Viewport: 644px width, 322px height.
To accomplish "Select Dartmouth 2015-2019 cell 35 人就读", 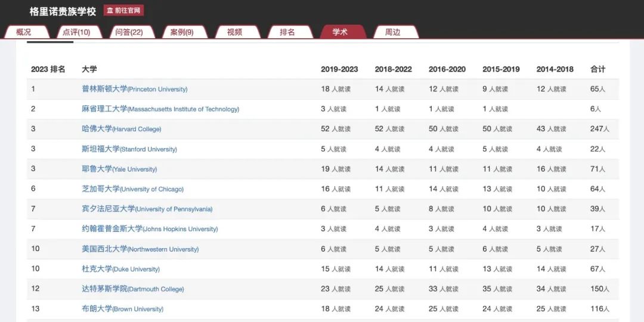I will (x=497, y=289).
